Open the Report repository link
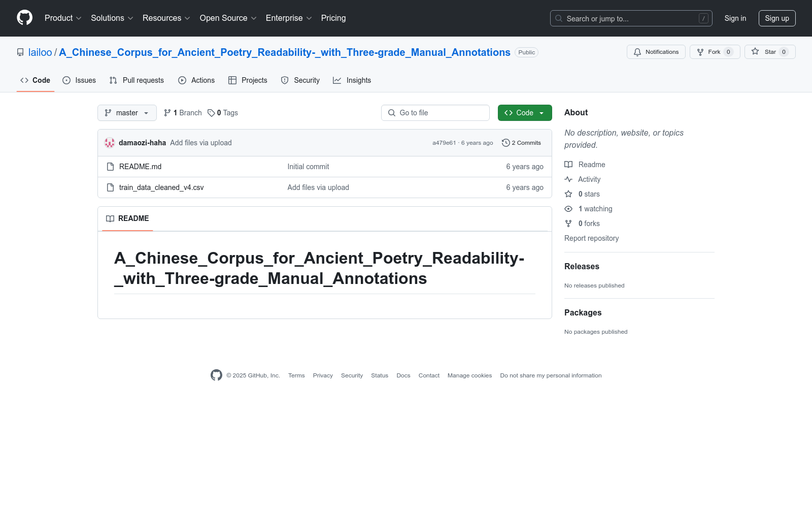Screen dimensions: 812x508 click(x=591, y=238)
